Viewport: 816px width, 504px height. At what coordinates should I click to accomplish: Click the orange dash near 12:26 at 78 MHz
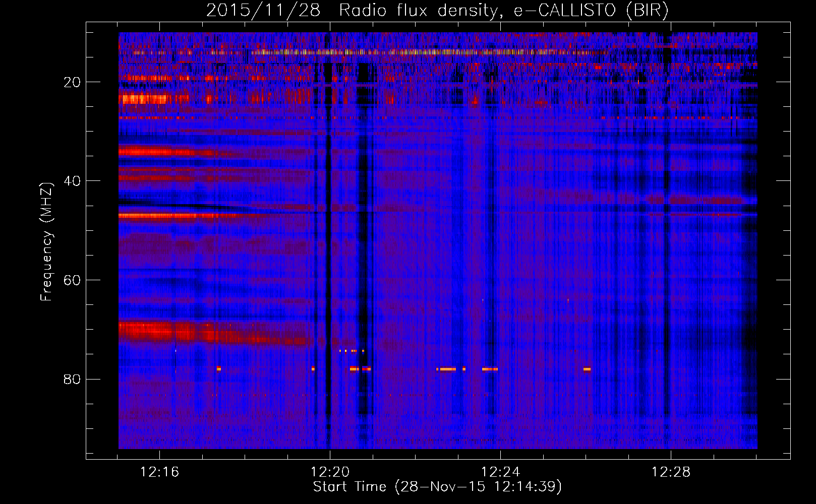click(587, 369)
